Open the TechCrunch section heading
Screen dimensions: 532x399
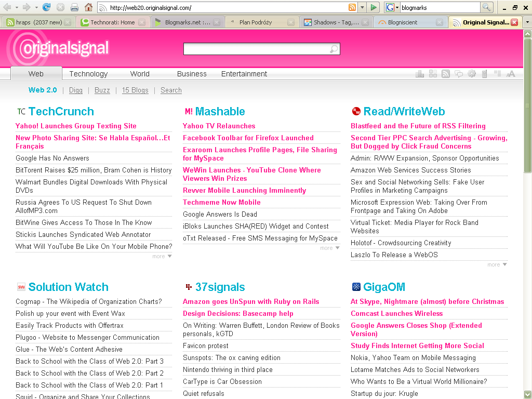[61, 111]
